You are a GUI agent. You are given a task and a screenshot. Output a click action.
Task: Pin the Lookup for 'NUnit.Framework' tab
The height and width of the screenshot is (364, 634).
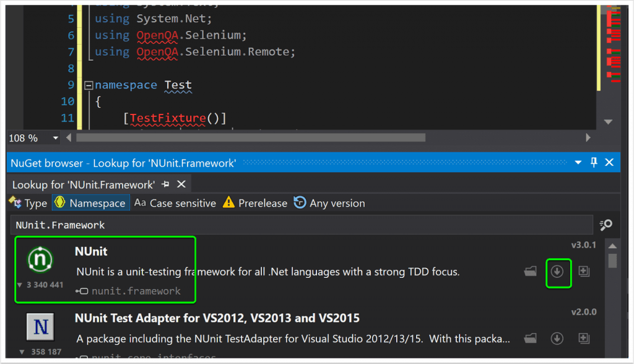click(x=165, y=184)
